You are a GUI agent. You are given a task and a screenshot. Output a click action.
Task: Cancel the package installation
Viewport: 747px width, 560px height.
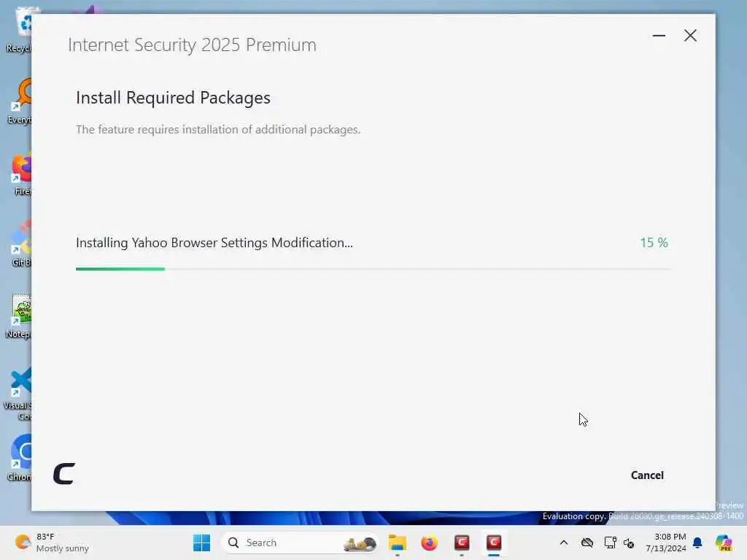[x=647, y=475]
